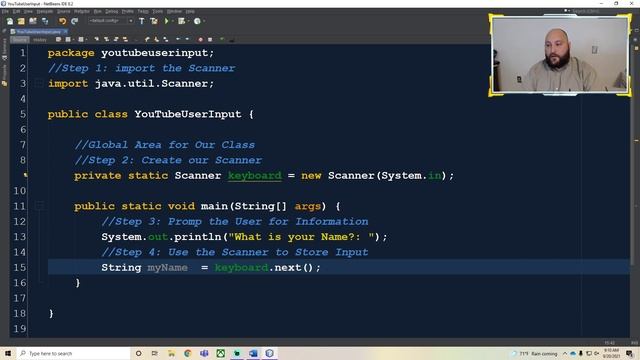Image resolution: width=640 pixels, height=360 pixels.
Task: Toggle Bookmark in the editor toolbar
Action: click(166, 39)
